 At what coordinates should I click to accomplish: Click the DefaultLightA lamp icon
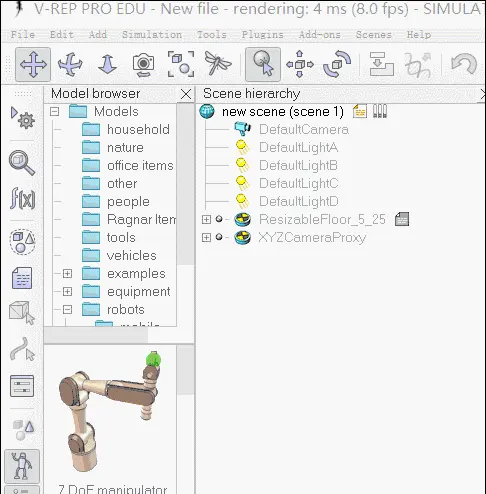coord(242,147)
